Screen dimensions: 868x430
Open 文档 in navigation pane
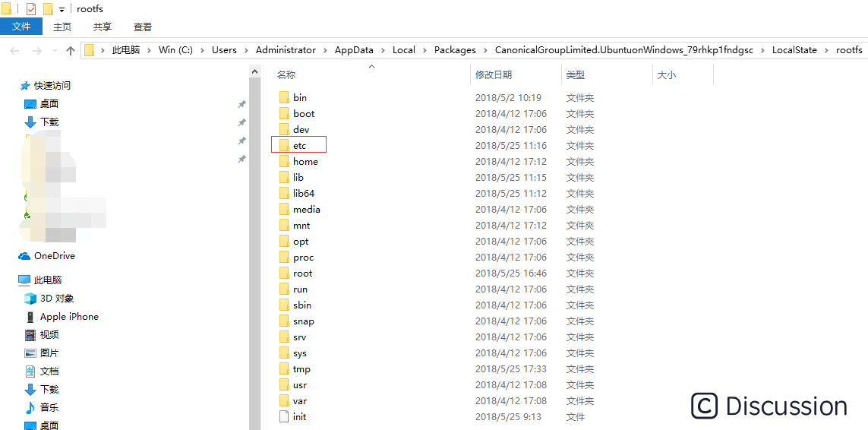[x=49, y=372]
